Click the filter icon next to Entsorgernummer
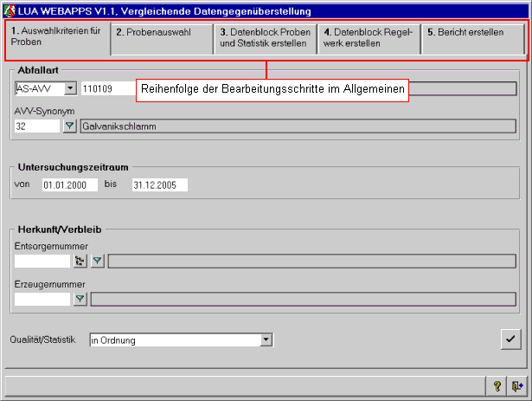Image resolution: width=532 pixels, height=401 pixels. click(x=98, y=261)
